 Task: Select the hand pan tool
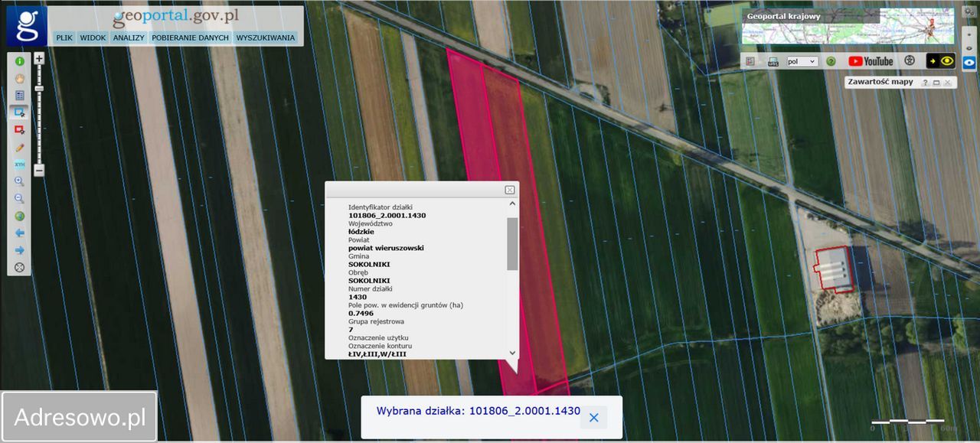point(20,78)
